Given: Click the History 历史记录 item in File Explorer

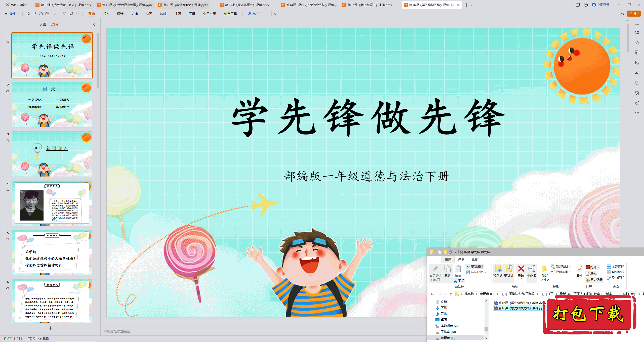Looking at the screenshot, I should point(594,280).
